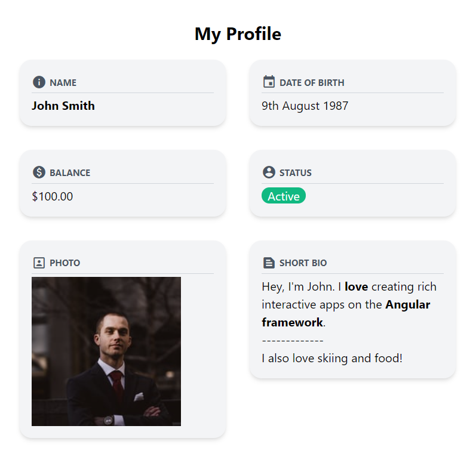Screen dimensions: 476x475
Task: Click the info icon beside Name
Action: (x=39, y=82)
